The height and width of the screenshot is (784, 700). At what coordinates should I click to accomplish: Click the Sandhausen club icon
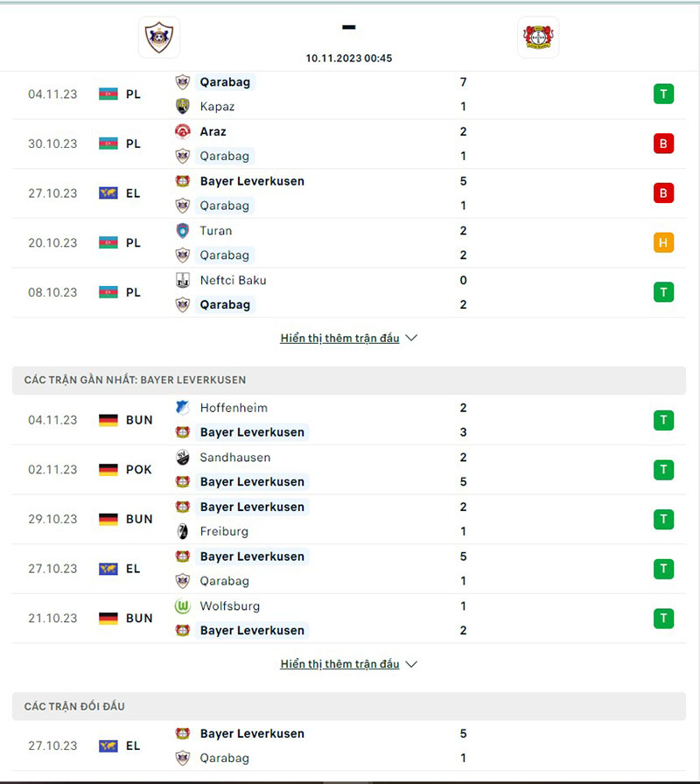[x=184, y=457]
